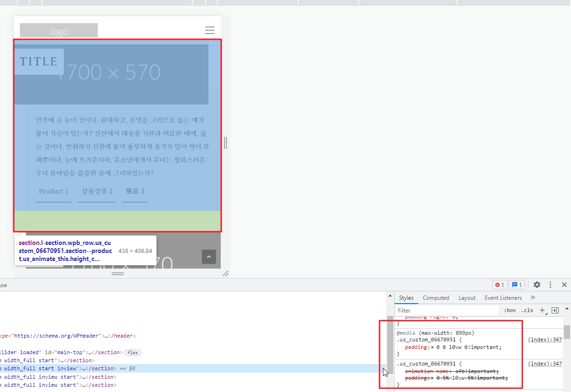571x392 pixels.
Task: Switch to the Computed tab
Action: pos(436,298)
